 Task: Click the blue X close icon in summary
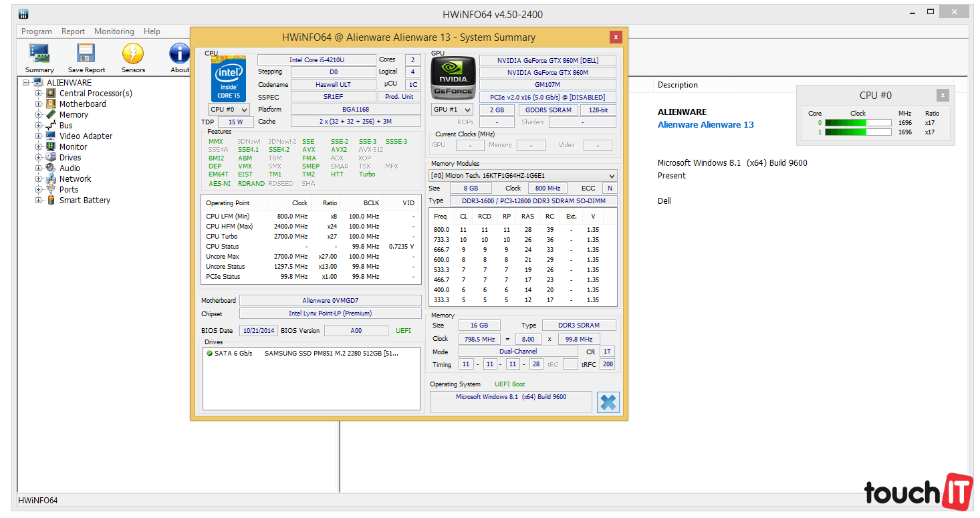click(608, 402)
